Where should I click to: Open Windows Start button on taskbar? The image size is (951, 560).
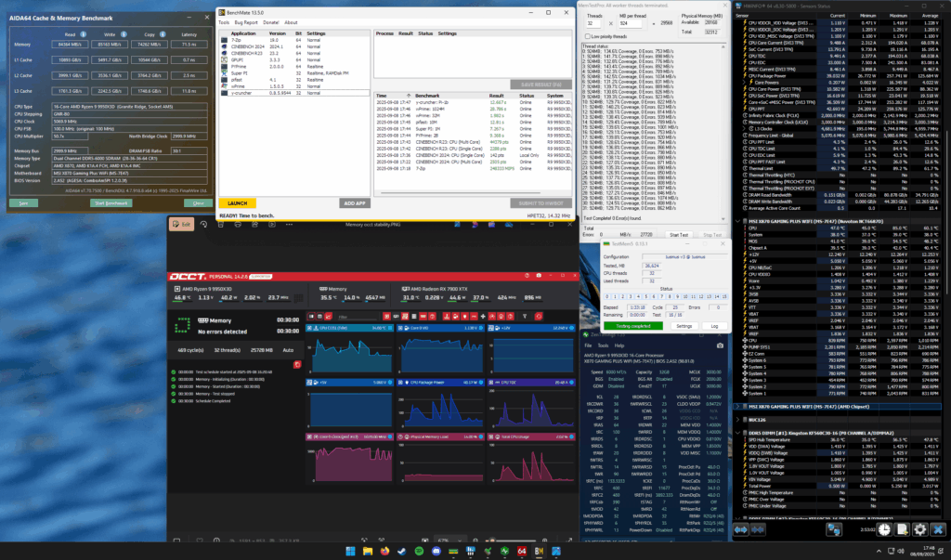(x=350, y=551)
